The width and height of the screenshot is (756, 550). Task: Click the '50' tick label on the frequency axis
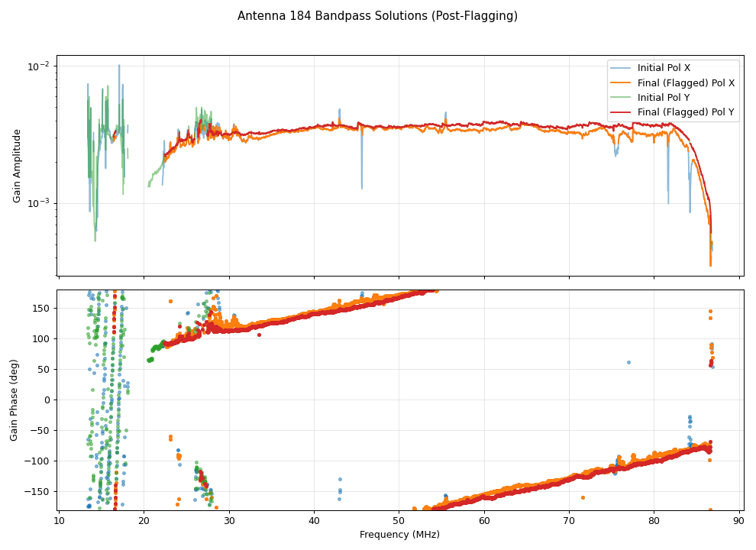pos(399,521)
